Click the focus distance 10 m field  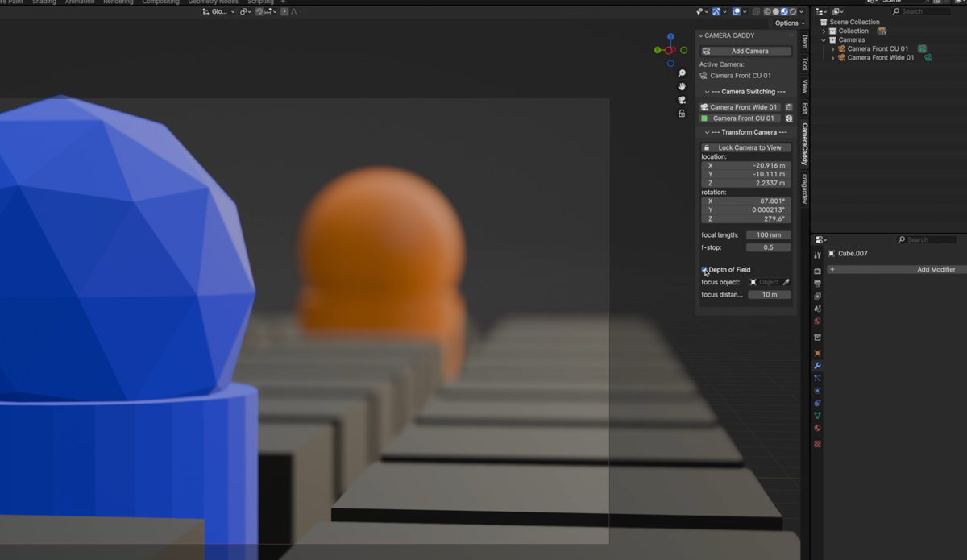769,295
